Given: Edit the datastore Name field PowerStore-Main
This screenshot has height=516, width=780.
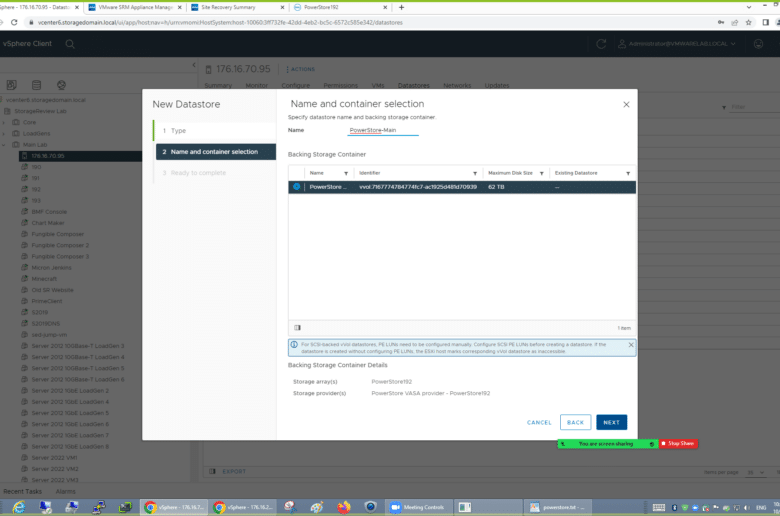Looking at the screenshot, I should (x=383, y=130).
